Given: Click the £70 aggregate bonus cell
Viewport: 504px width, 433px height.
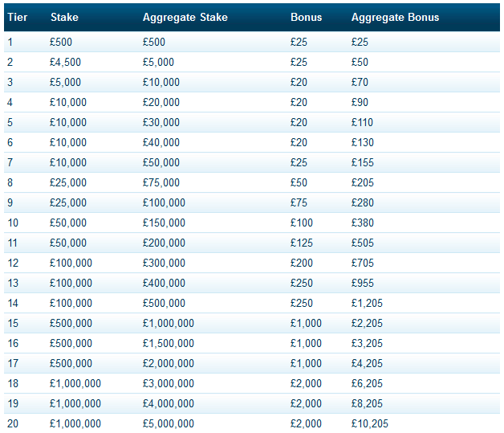Looking at the screenshot, I should point(360,83).
